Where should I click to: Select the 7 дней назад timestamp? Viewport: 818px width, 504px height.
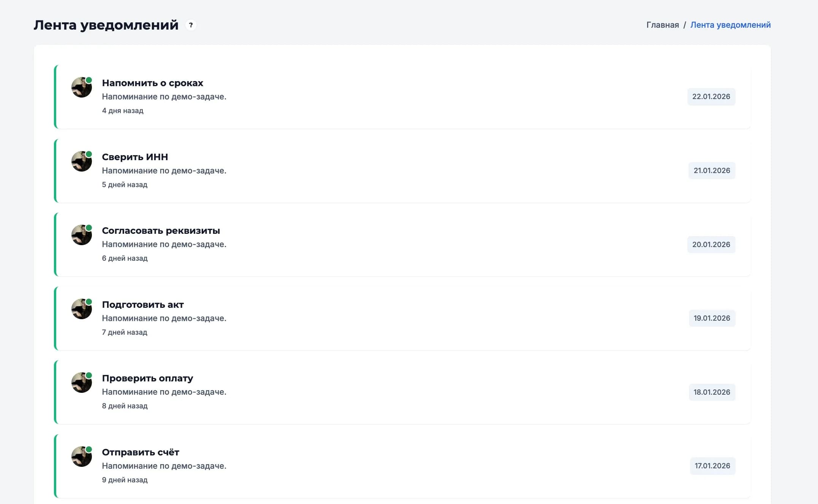(x=125, y=332)
